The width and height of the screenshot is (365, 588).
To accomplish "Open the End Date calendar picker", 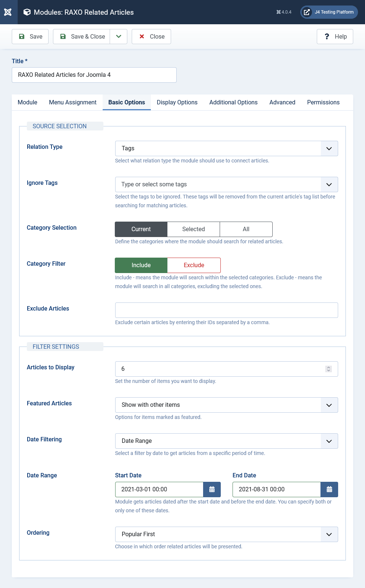I will (329, 490).
